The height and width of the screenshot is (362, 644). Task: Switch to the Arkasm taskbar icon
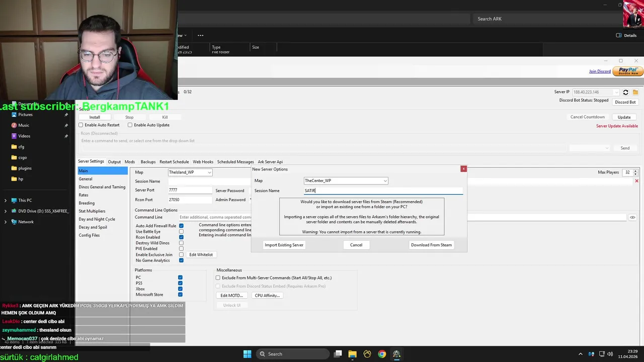pos(396,354)
